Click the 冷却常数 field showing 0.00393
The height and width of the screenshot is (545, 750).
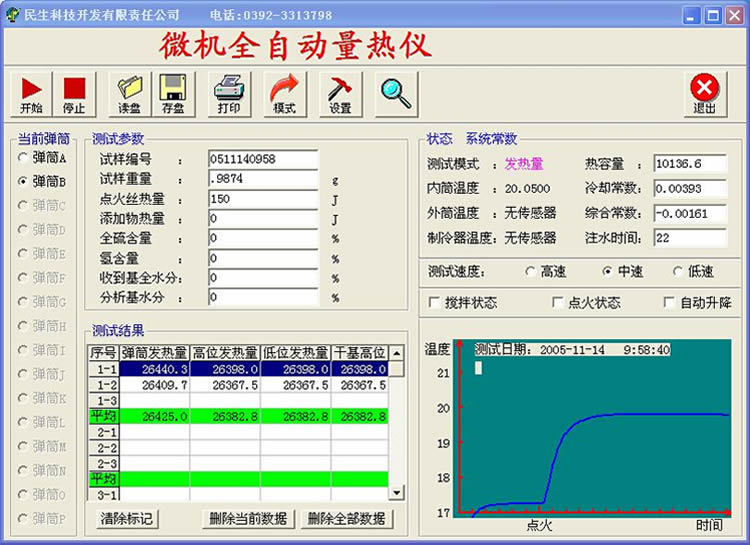690,189
